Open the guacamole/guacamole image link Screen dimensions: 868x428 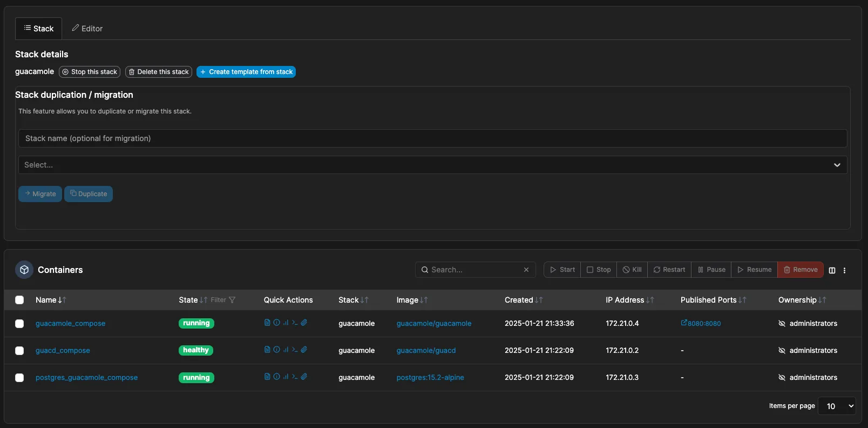(434, 324)
